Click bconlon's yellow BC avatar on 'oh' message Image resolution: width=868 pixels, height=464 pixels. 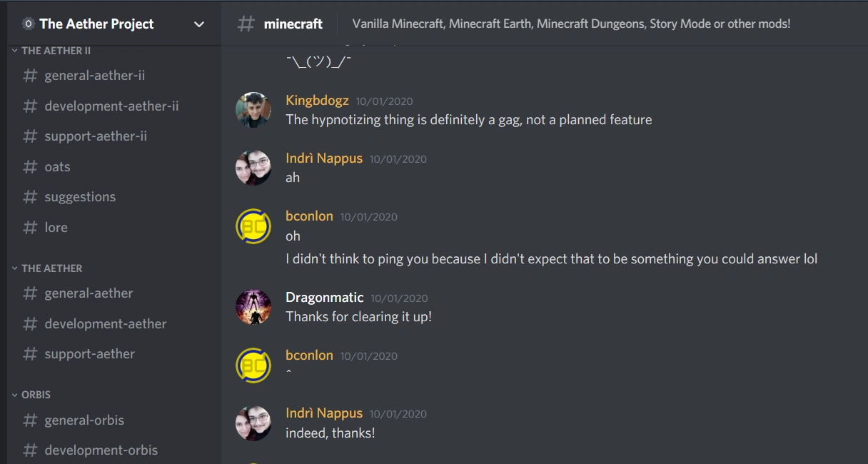coord(253,226)
